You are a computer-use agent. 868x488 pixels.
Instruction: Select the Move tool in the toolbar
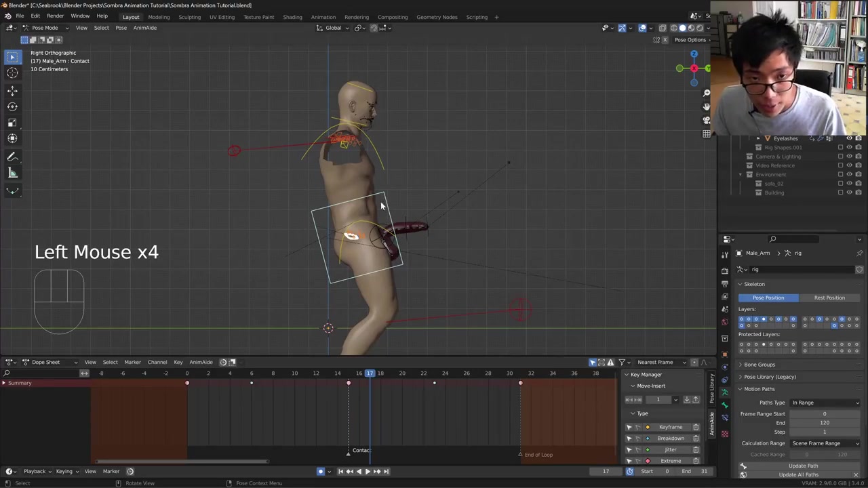12,90
